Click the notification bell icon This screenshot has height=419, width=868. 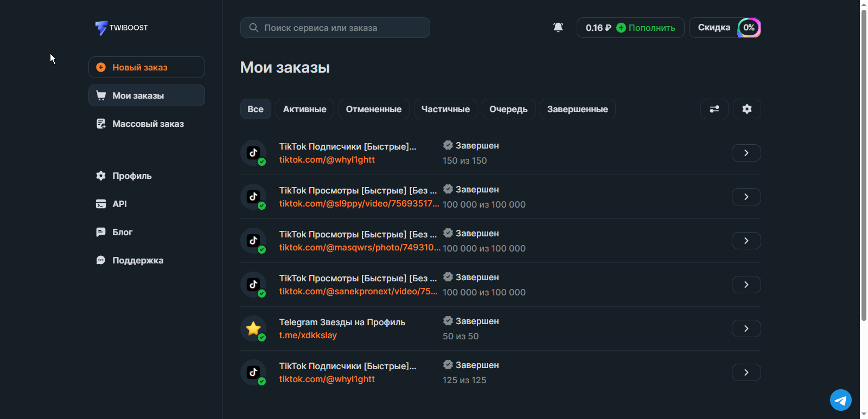[558, 28]
